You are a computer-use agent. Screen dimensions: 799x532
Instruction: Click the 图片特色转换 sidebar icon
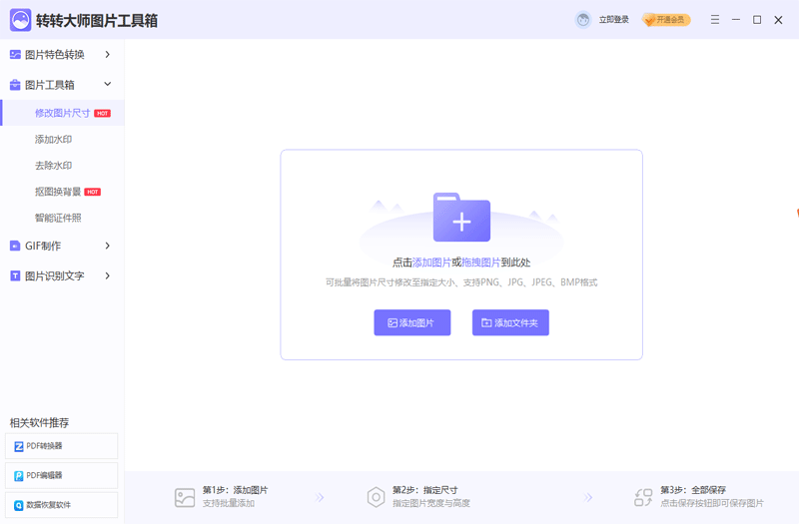click(15, 55)
